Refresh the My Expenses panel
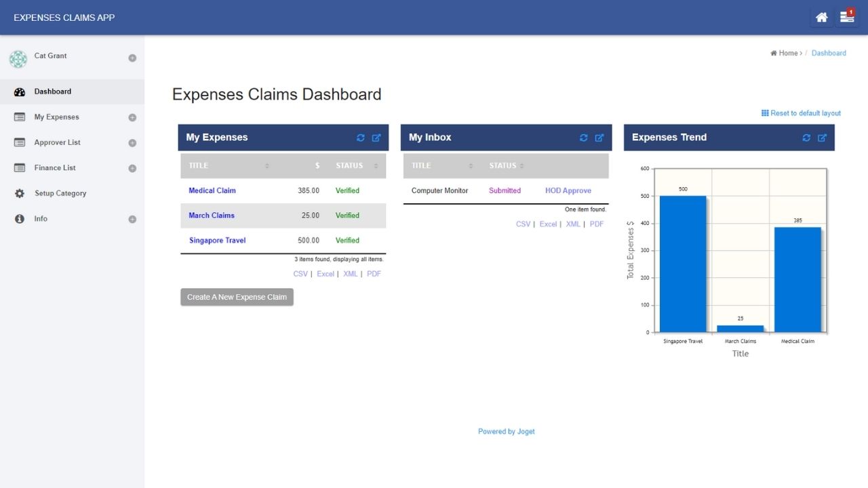Image resolution: width=868 pixels, height=488 pixels. click(x=360, y=138)
